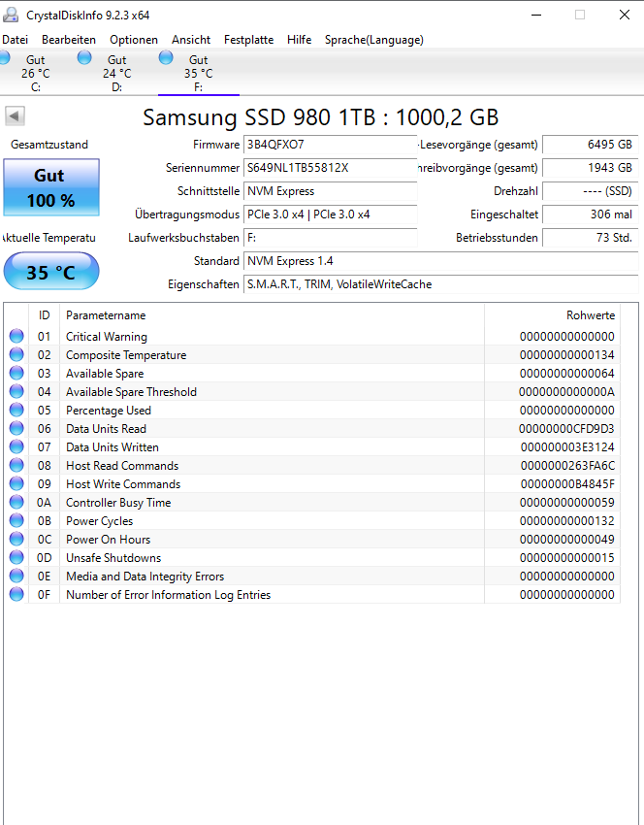The width and height of the screenshot is (644, 825).
Task: Switch to the C: drive tab
Action: pyautogui.click(x=36, y=73)
